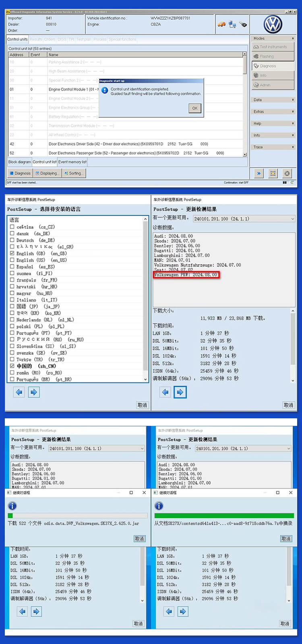Select Diagnosis mode in Modes panel

273,66
